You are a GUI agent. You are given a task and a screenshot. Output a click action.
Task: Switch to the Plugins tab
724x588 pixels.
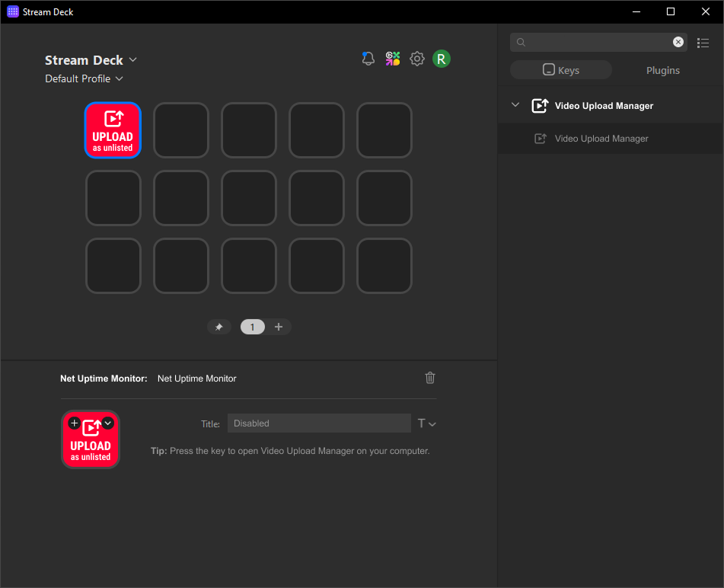pyautogui.click(x=662, y=70)
